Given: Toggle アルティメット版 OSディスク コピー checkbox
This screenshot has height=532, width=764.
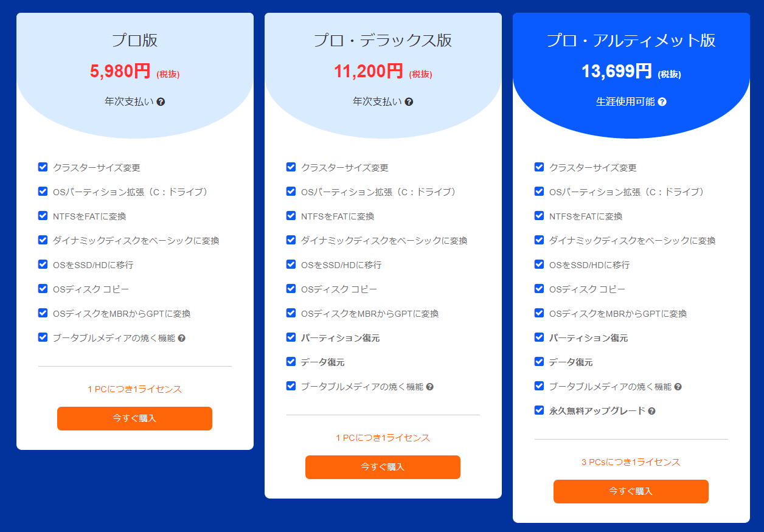Looking at the screenshot, I should 539,289.
